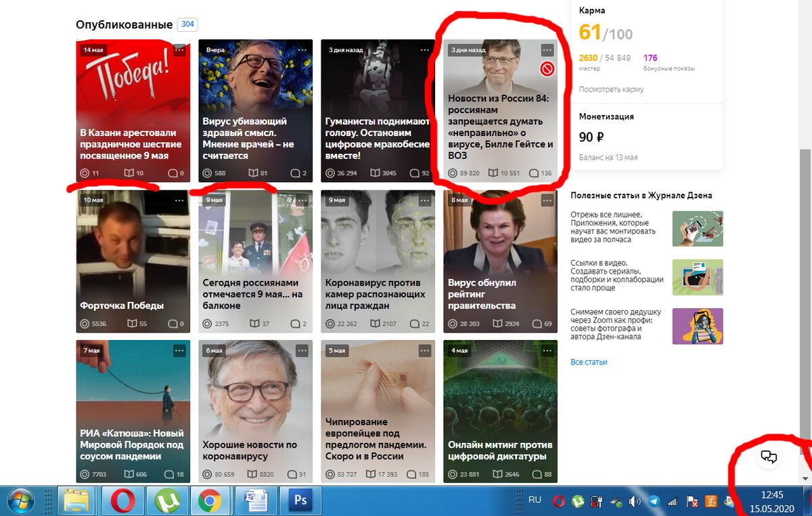The height and width of the screenshot is (516, 812).
Task: Click the Telegram icon in system tray
Action: 654,502
